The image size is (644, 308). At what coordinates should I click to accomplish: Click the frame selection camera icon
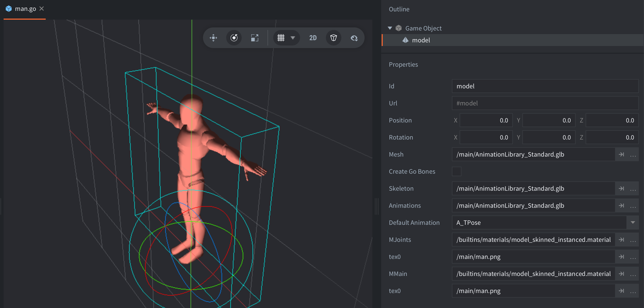[x=354, y=38]
